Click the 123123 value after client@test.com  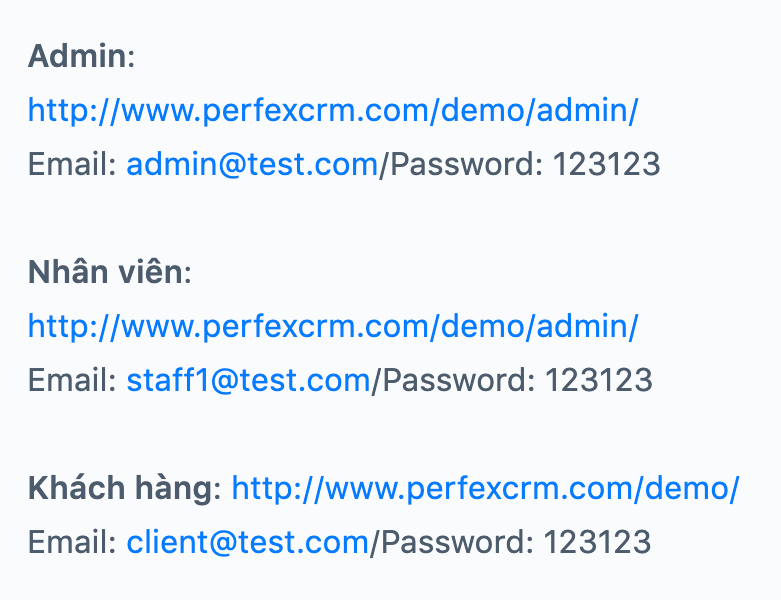coord(597,542)
